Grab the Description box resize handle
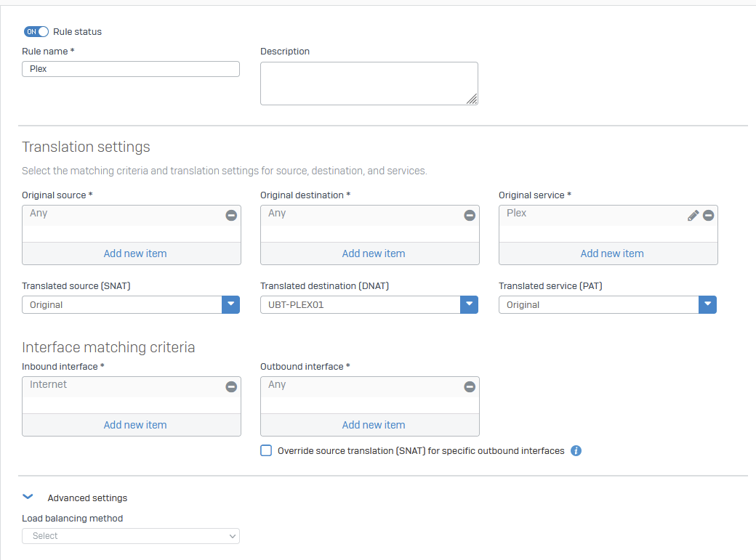The height and width of the screenshot is (560, 756). click(x=472, y=99)
